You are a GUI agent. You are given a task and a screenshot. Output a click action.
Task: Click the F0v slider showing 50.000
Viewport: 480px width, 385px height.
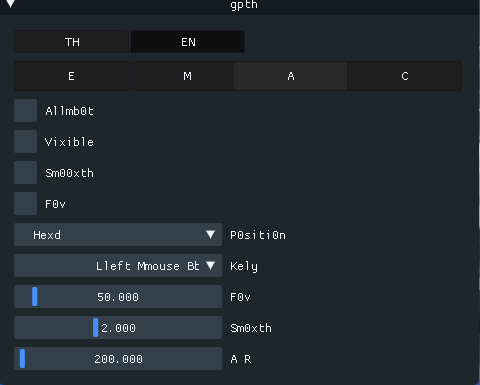pyautogui.click(x=118, y=297)
